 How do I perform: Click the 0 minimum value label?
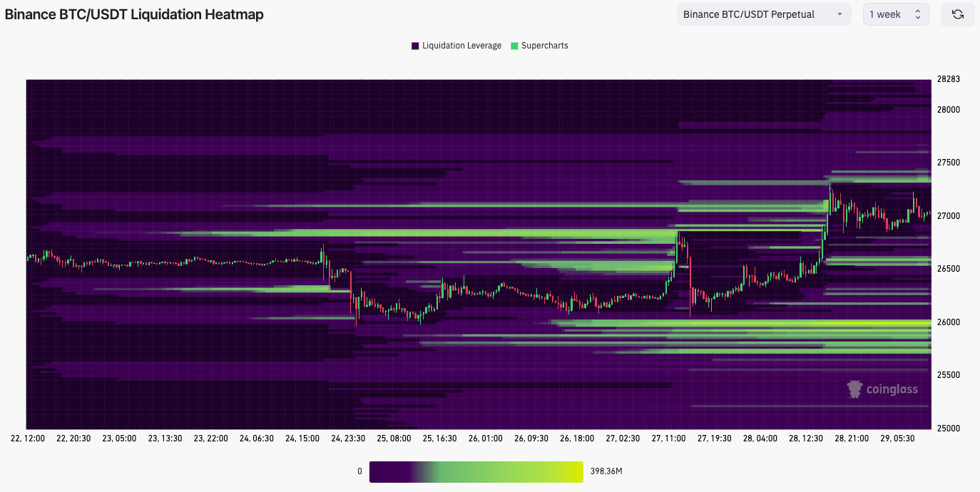[359, 471]
